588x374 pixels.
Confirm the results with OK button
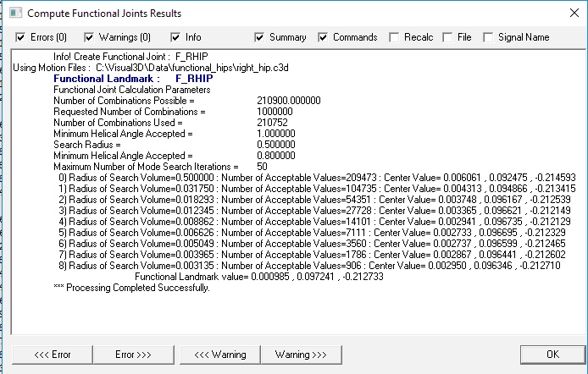click(x=552, y=355)
